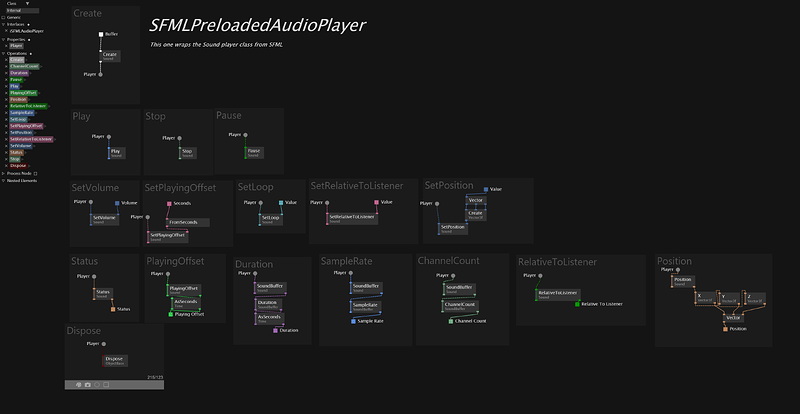
Task: Select SetPosition in the Operations list
Action: coord(21,132)
